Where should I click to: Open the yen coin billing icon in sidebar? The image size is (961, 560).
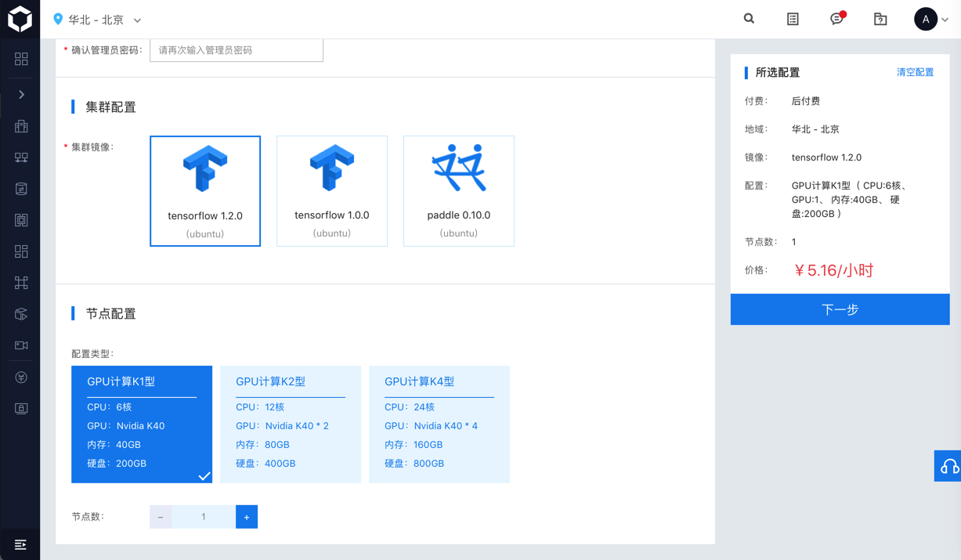click(21, 378)
